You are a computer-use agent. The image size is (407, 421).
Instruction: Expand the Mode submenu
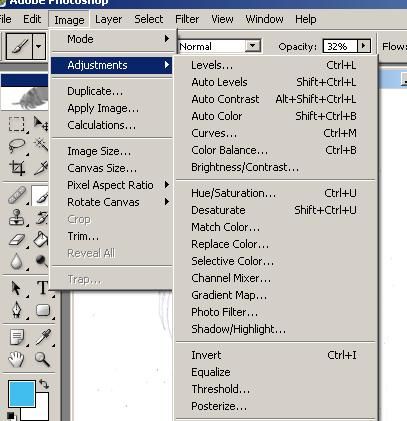point(113,39)
